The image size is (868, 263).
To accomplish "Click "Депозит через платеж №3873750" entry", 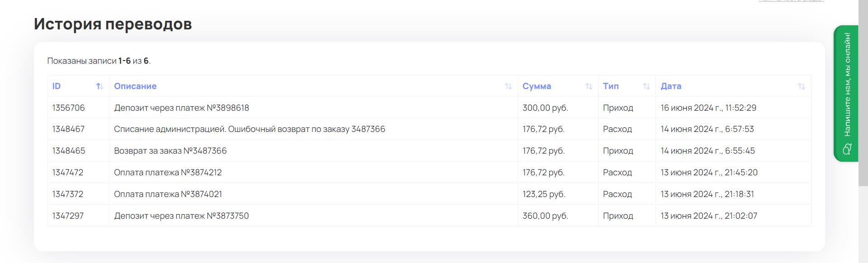I will [x=181, y=216].
